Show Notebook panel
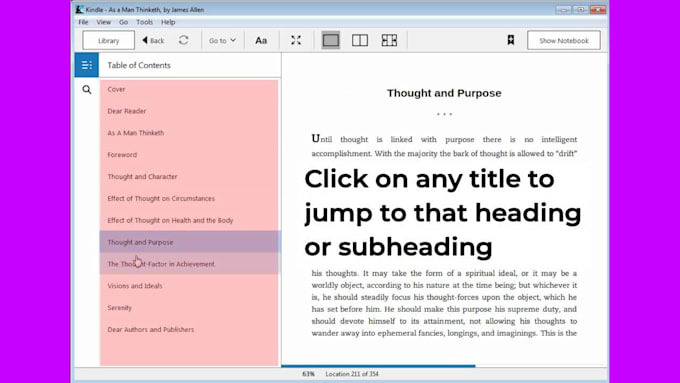 click(x=564, y=40)
